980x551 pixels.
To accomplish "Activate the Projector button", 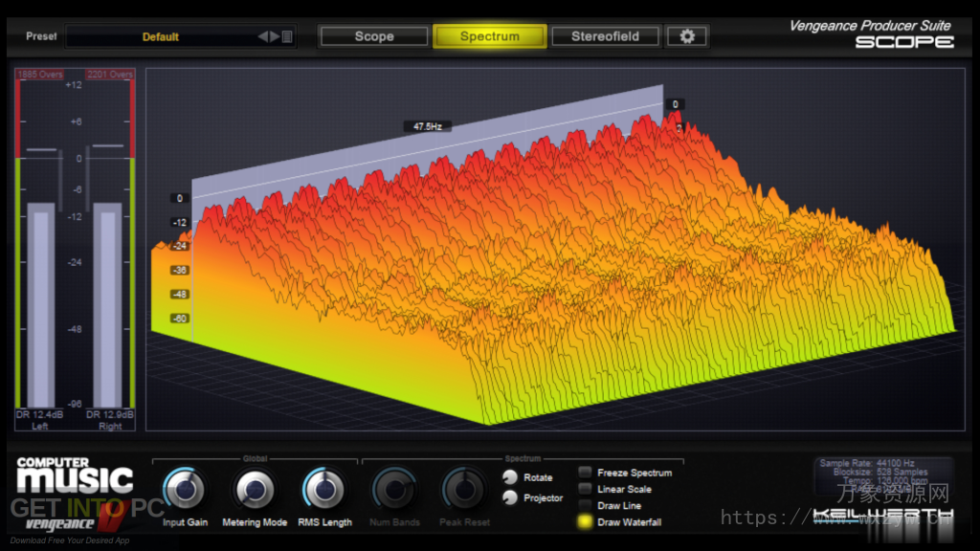I will point(508,497).
